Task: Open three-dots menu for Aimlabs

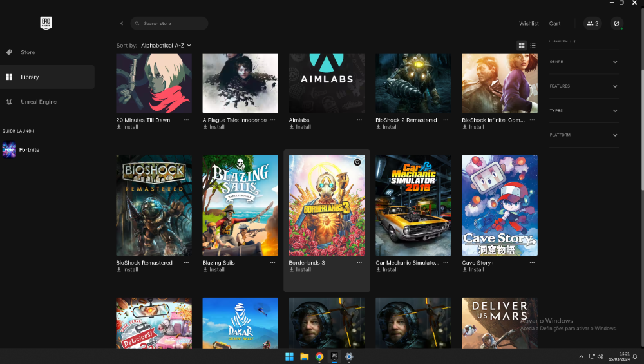Action: coord(359,120)
